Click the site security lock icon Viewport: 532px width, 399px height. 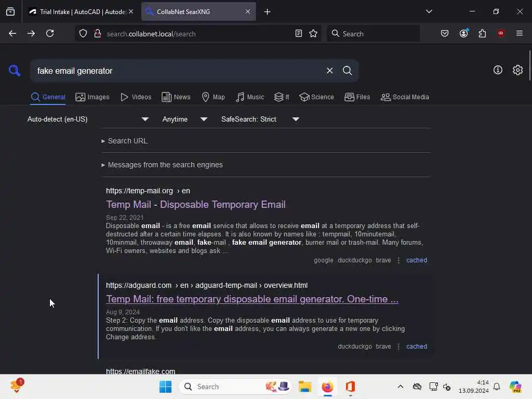pyautogui.click(x=98, y=34)
